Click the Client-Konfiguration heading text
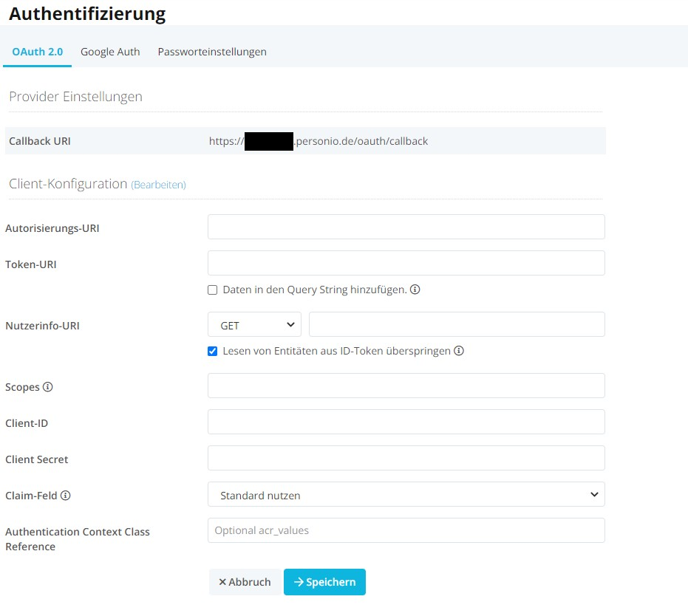This screenshot has height=616, width=688. (x=68, y=184)
